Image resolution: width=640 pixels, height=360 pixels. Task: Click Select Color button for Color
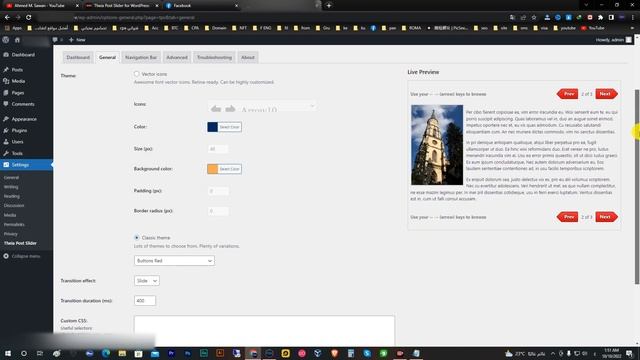(229, 127)
